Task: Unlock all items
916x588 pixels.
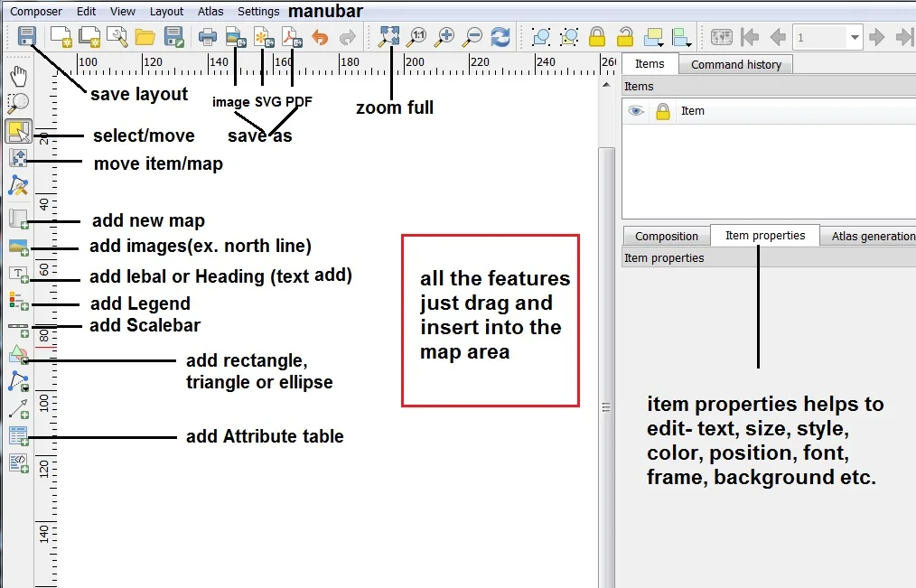Action: tap(625, 37)
